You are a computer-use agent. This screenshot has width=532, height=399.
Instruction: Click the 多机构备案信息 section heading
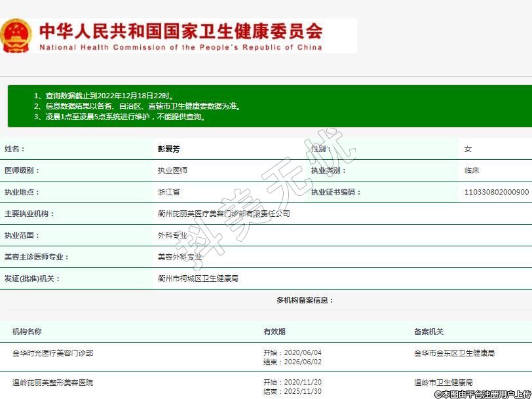coord(305,300)
